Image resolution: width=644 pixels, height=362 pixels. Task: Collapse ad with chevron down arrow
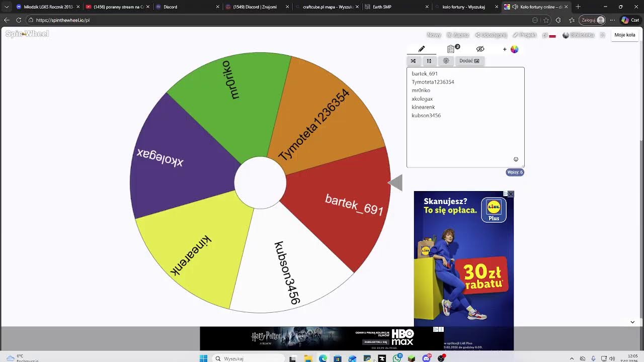point(632,322)
